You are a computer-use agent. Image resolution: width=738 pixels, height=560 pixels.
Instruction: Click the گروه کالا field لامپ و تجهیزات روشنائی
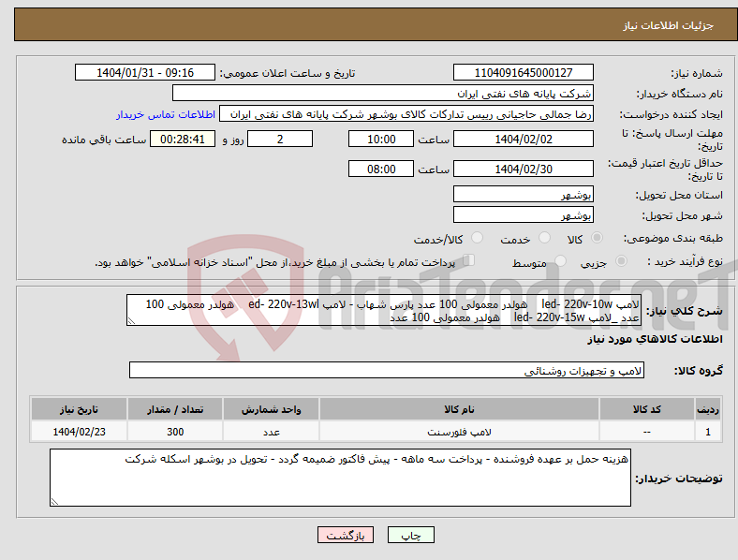click(x=387, y=370)
